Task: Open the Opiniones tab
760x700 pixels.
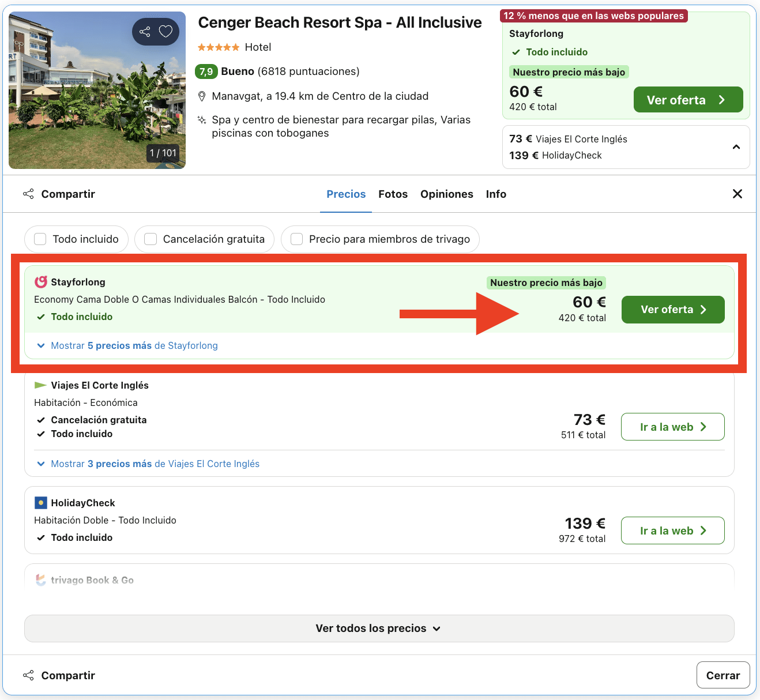Action: click(x=447, y=194)
